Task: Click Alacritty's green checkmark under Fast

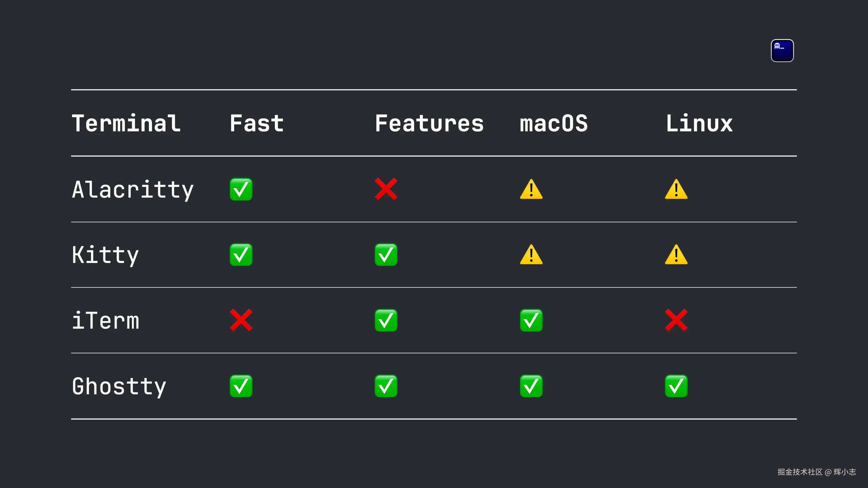Action: pos(241,189)
